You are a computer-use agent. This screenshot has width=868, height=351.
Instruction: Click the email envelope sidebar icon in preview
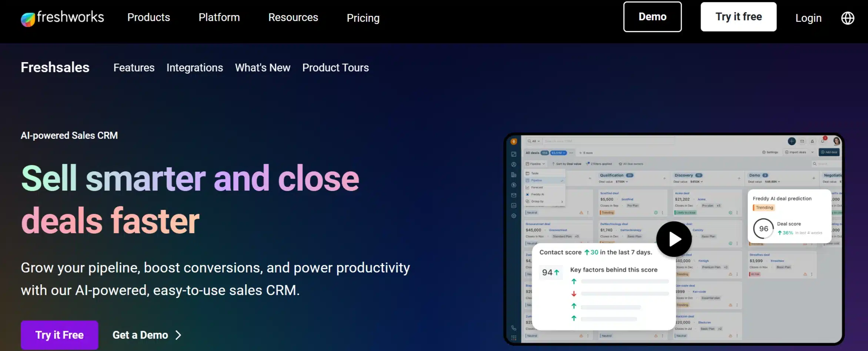[x=514, y=195]
